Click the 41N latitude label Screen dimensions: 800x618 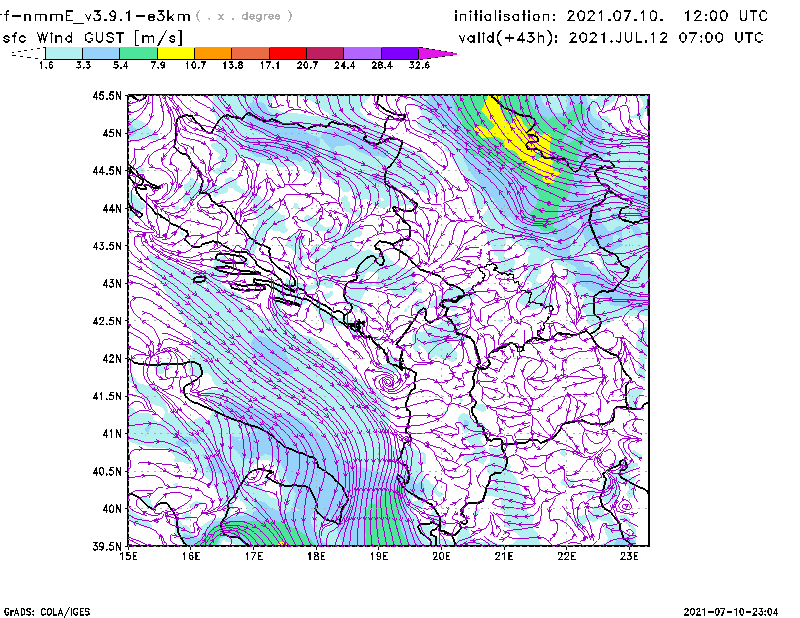(x=112, y=433)
